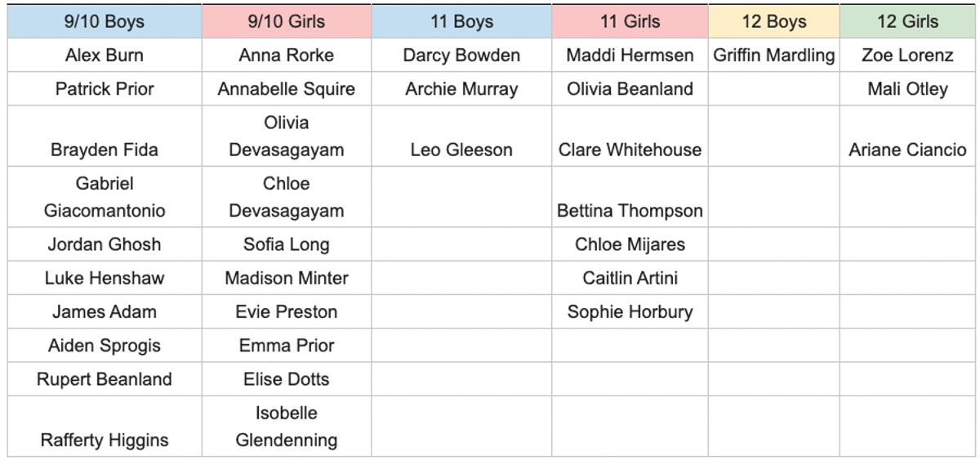Screen dimensions: 980x461
Task: Click the 9/10 Boys header cell
Action: pyautogui.click(x=105, y=22)
